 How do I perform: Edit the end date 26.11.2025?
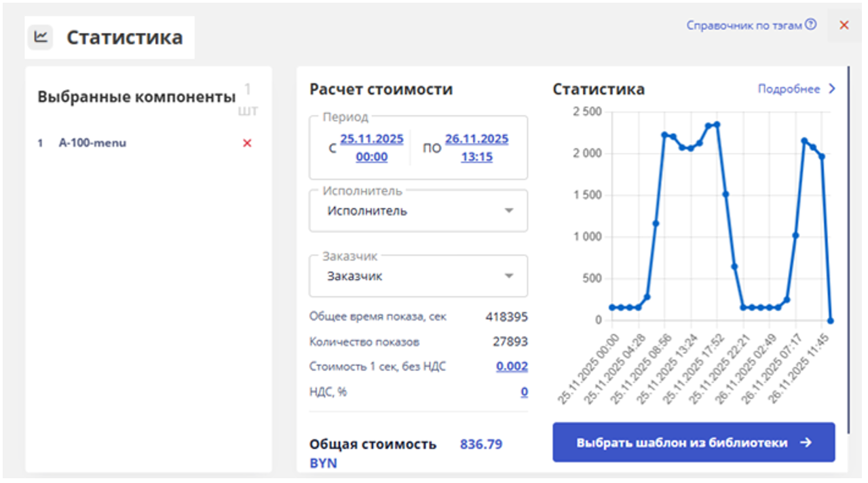click(x=476, y=139)
